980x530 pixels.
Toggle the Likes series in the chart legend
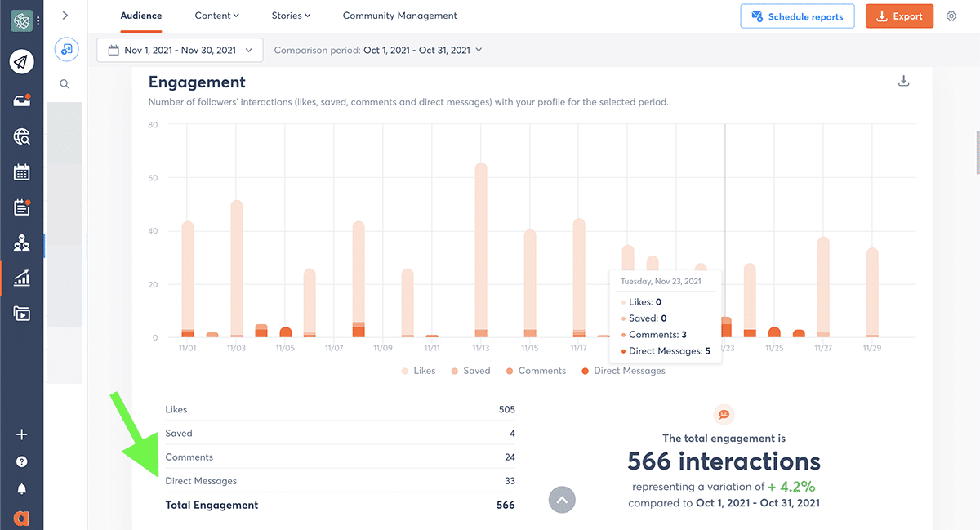(418, 370)
